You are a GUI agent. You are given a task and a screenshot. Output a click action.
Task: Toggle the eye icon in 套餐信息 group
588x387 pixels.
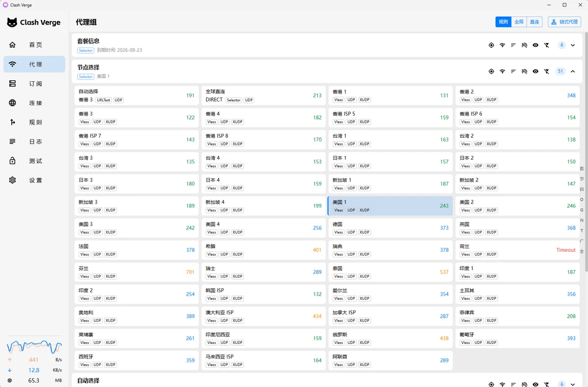(536, 45)
